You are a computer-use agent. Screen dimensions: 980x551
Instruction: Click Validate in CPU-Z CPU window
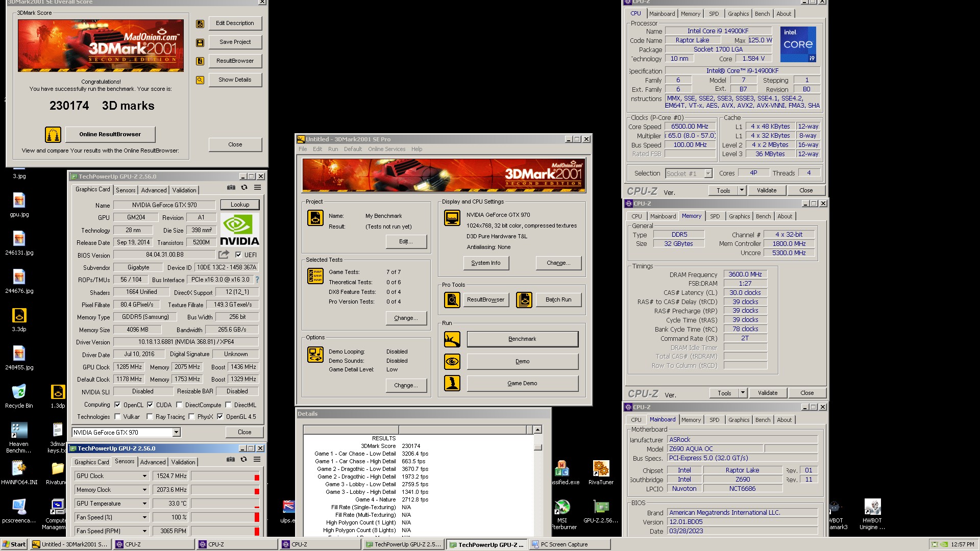point(766,190)
